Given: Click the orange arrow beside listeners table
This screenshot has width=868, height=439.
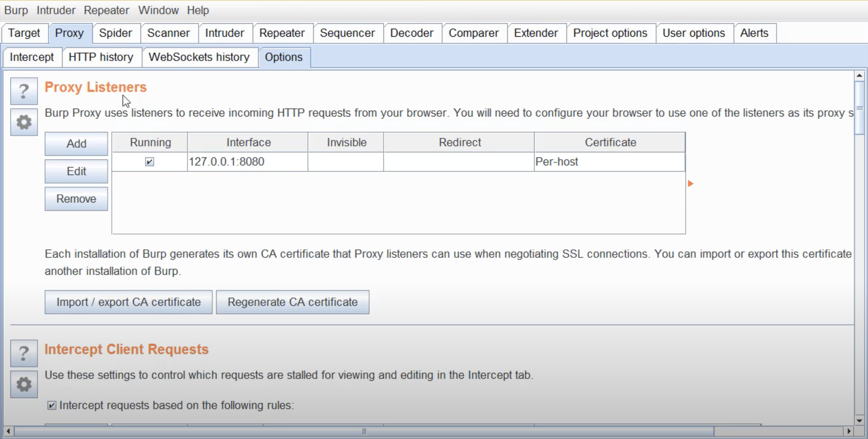Looking at the screenshot, I should click(690, 184).
